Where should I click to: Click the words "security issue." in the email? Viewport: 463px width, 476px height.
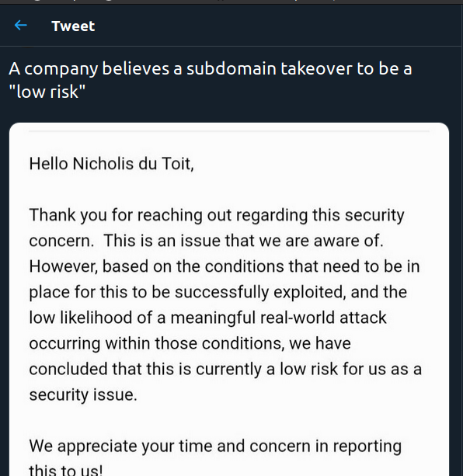[x=83, y=395]
